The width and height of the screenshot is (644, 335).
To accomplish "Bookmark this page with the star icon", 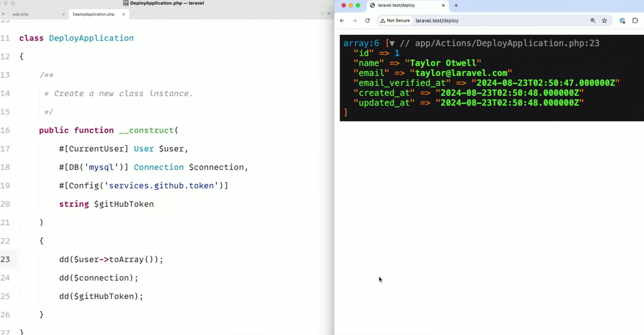I will coord(604,21).
